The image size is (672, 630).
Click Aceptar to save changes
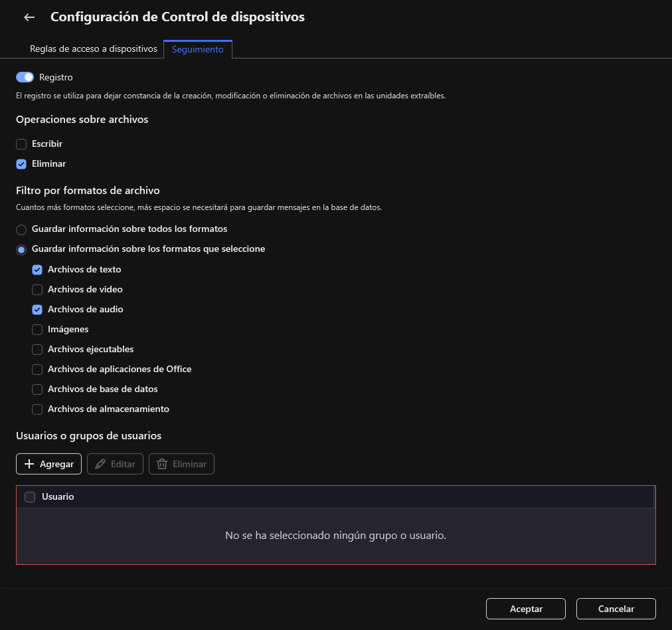(525, 608)
